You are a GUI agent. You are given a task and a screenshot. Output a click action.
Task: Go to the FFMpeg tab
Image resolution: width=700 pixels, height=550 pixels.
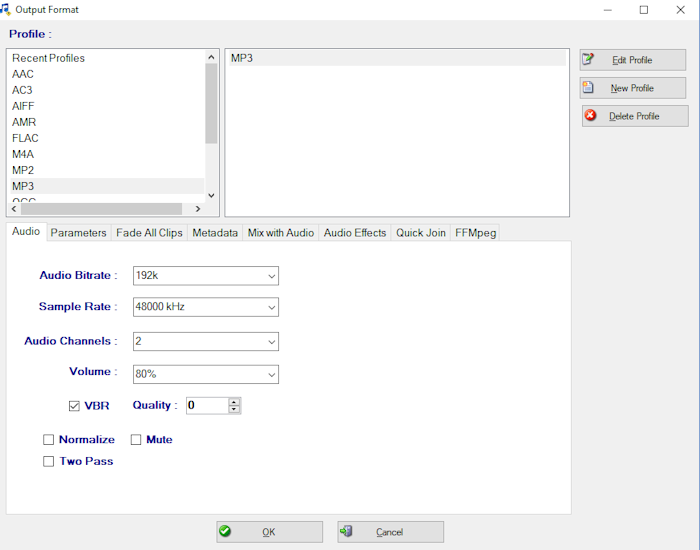coord(475,233)
